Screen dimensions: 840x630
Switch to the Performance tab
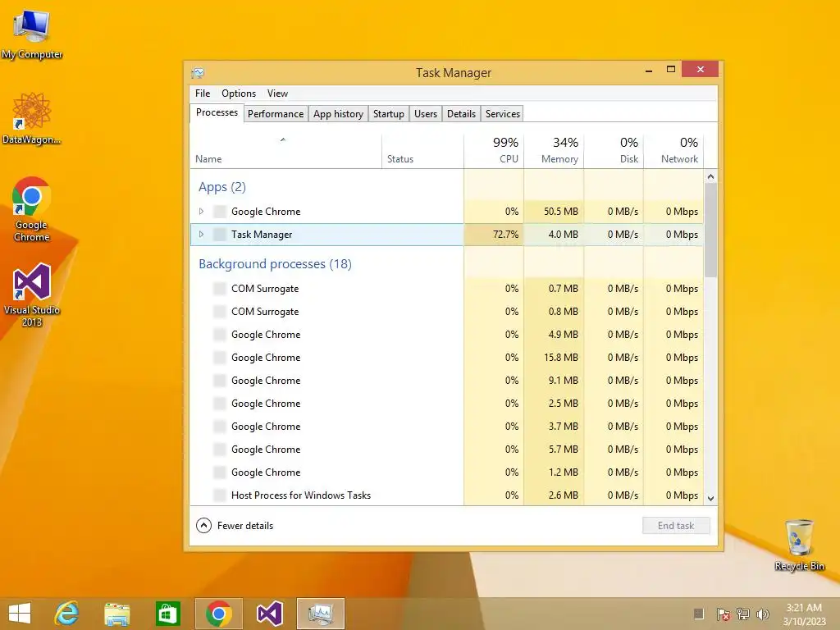pos(276,113)
